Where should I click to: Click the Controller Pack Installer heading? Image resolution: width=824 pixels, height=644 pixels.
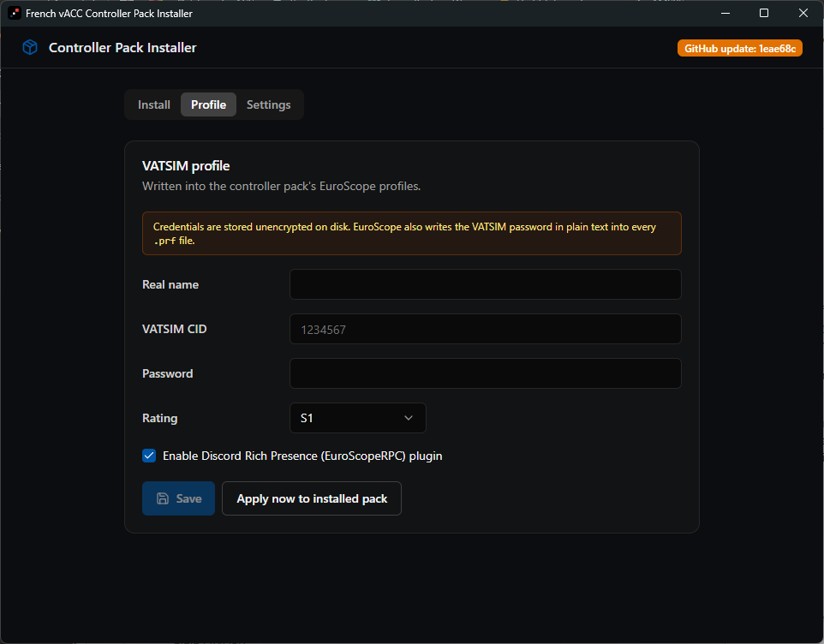click(122, 48)
